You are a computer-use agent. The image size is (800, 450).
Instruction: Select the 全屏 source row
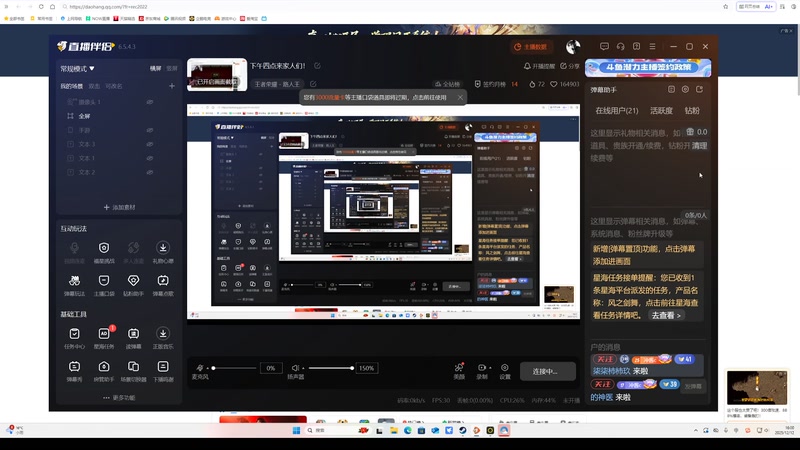[118, 116]
